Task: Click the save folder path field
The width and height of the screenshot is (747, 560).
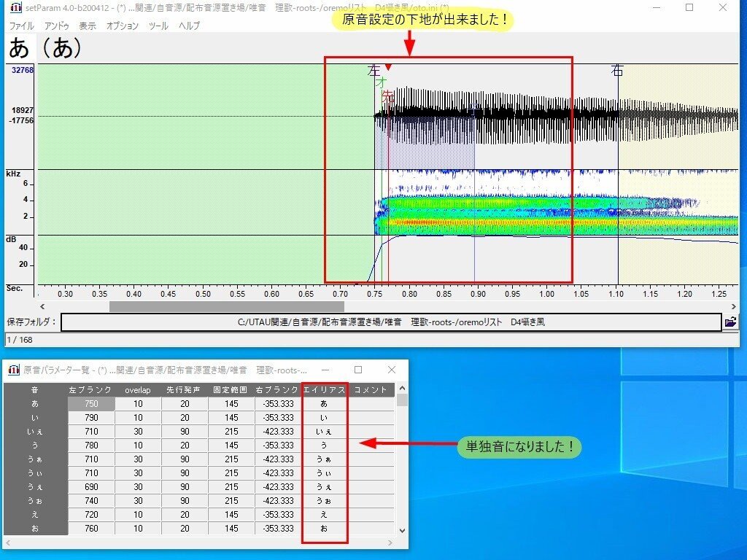Action: pyautogui.click(x=391, y=322)
